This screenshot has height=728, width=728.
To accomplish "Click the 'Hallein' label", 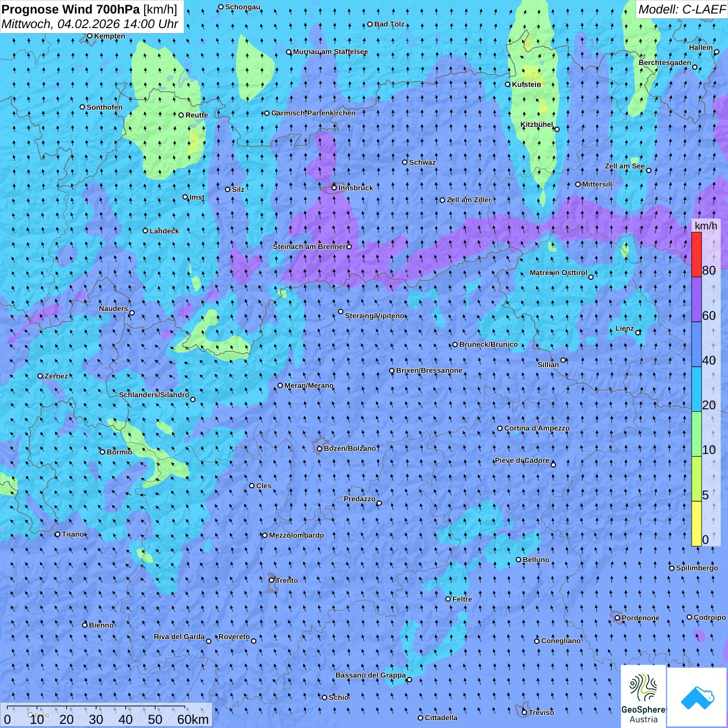I will tap(701, 47).
